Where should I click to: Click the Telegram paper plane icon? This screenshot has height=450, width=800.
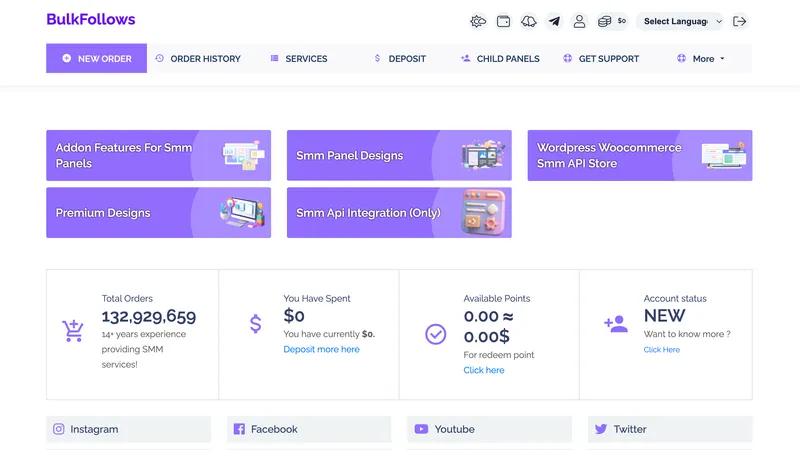tap(554, 21)
